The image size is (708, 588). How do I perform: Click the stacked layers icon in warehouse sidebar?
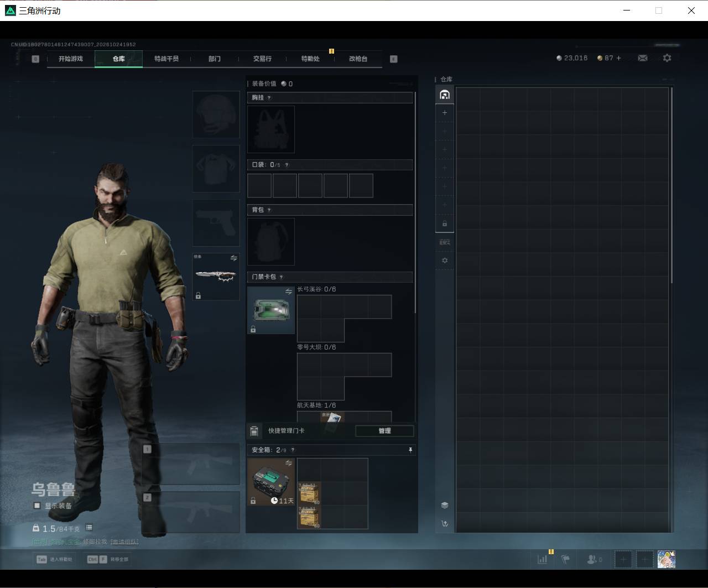pyautogui.click(x=445, y=505)
